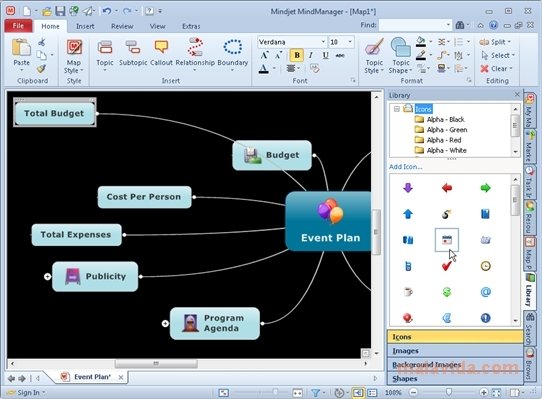Screen dimensions: 542x399
Task: Select the coffee cup icon
Action: pyautogui.click(x=408, y=292)
